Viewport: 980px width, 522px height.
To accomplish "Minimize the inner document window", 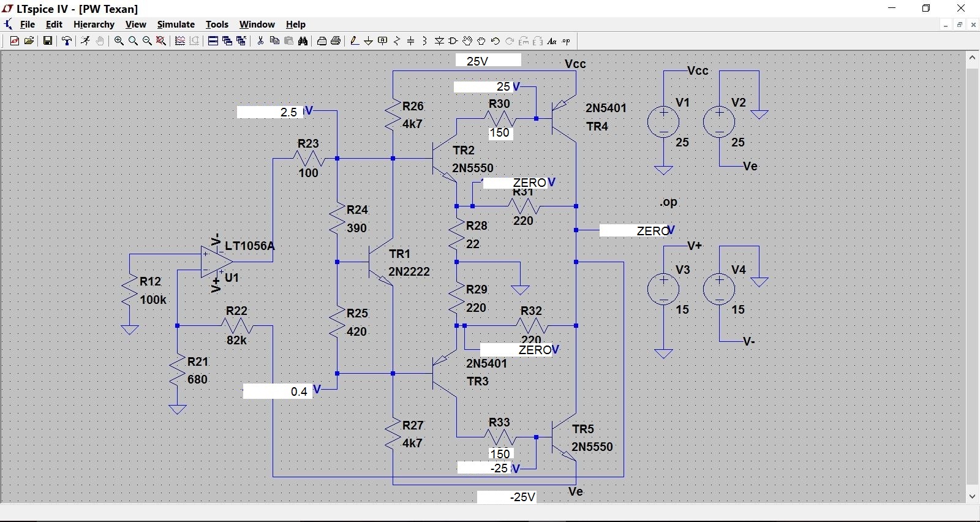I will pyautogui.click(x=946, y=25).
